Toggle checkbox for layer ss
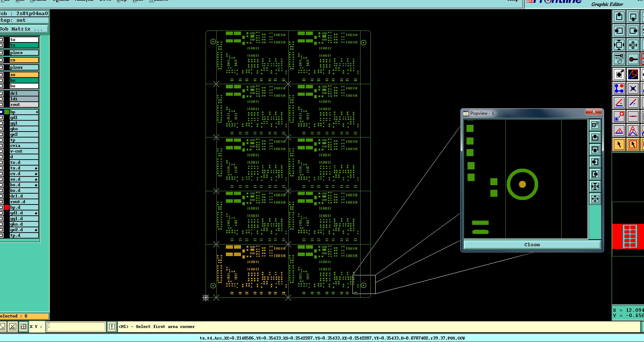 coord(1,75)
